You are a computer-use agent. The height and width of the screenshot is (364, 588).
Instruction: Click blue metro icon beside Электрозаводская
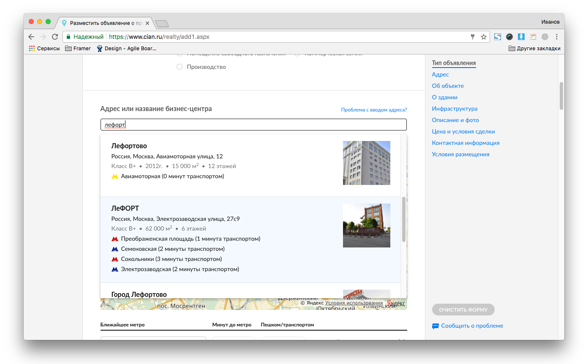pyautogui.click(x=114, y=269)
